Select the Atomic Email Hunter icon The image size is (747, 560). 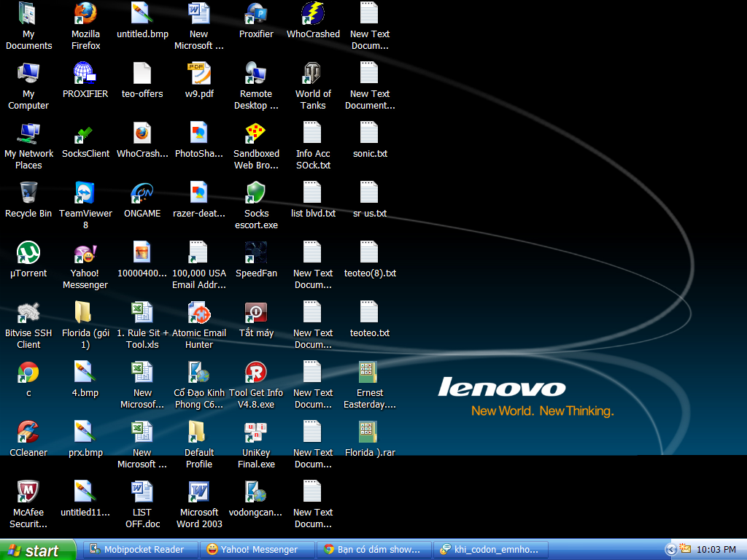click(199, 313)
